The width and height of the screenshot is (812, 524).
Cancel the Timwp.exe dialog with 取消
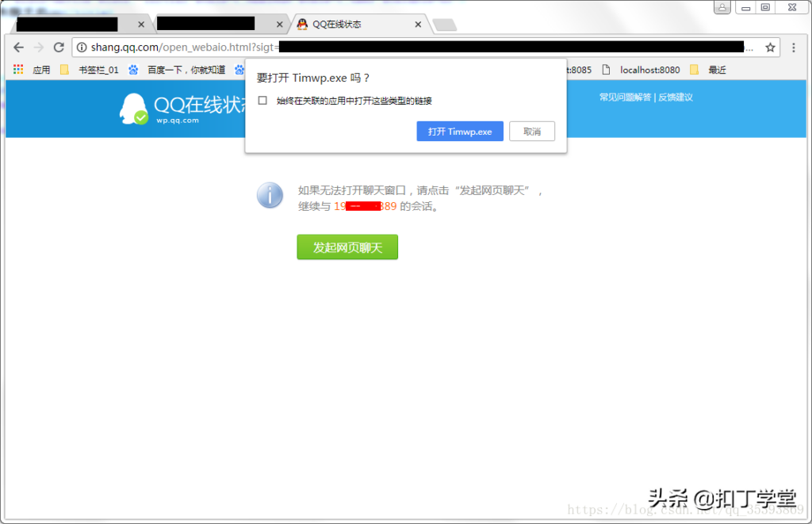click(532, 131)
